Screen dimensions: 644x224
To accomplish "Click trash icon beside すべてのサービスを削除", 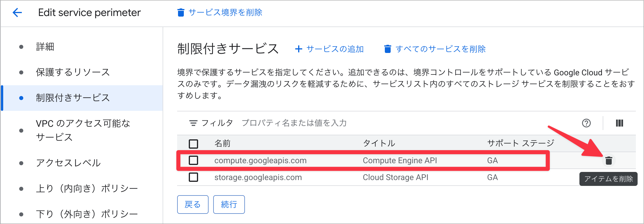I will (x=387, y=49).
